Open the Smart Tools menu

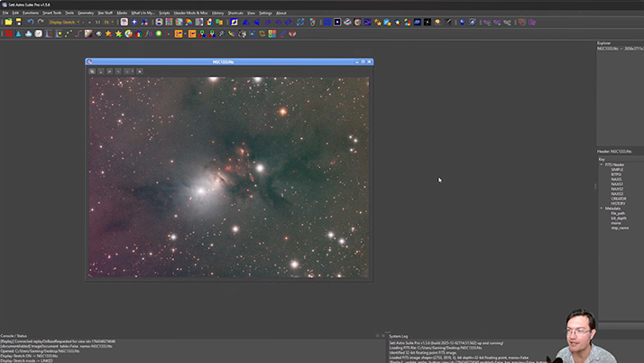(51, 13)
